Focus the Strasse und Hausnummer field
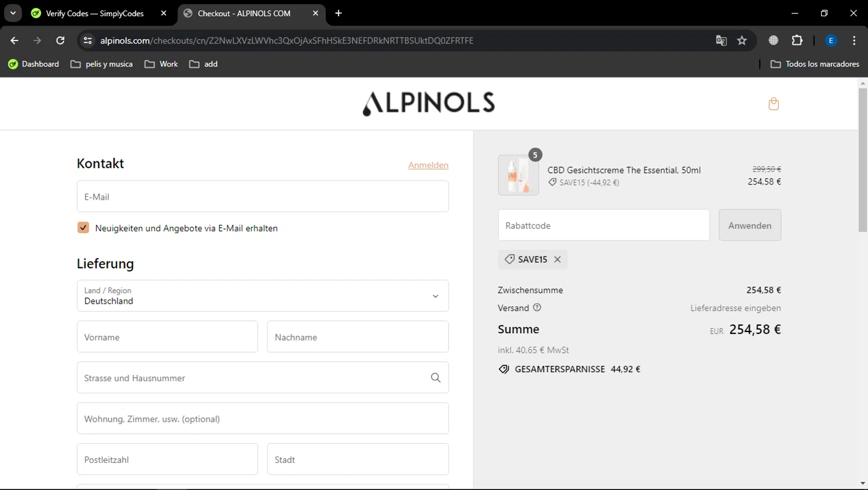Screen dimensions: 868x490 (263, 378)
